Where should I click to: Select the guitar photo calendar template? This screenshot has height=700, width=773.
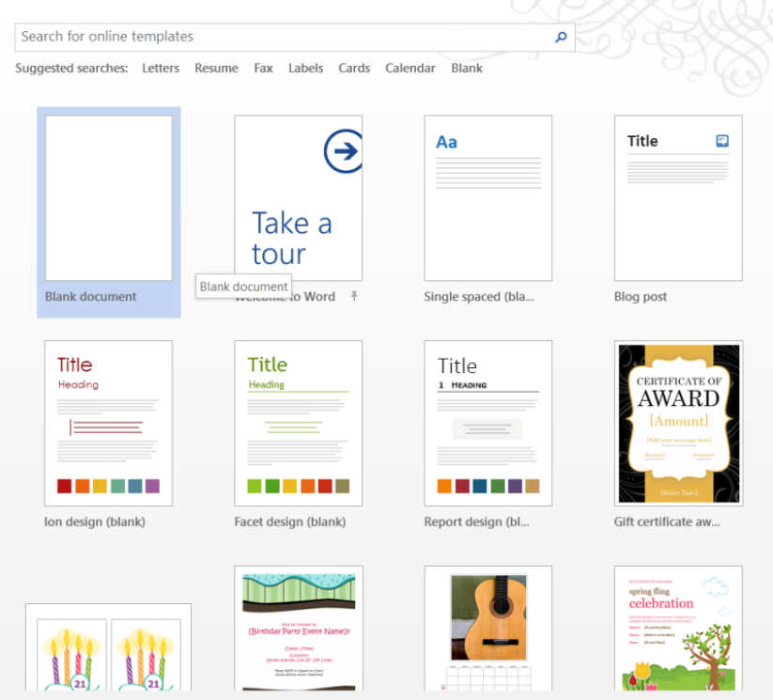(x=487, y=628)
